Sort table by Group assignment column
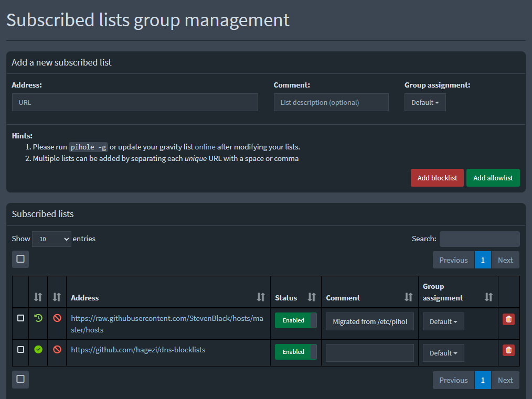Image resolution: width=532 pixels, height=399 pixels. [488, 297]
